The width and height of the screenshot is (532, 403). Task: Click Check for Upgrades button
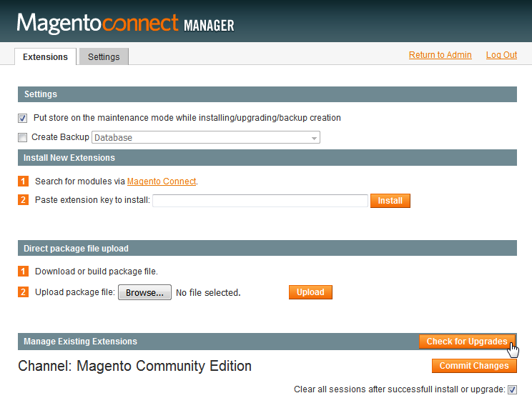467,342
